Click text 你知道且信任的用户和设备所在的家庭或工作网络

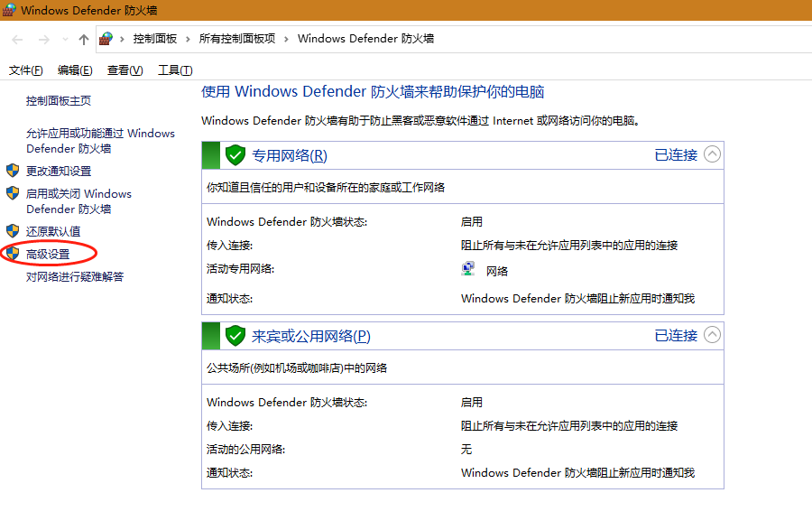(x=326, y=188)
